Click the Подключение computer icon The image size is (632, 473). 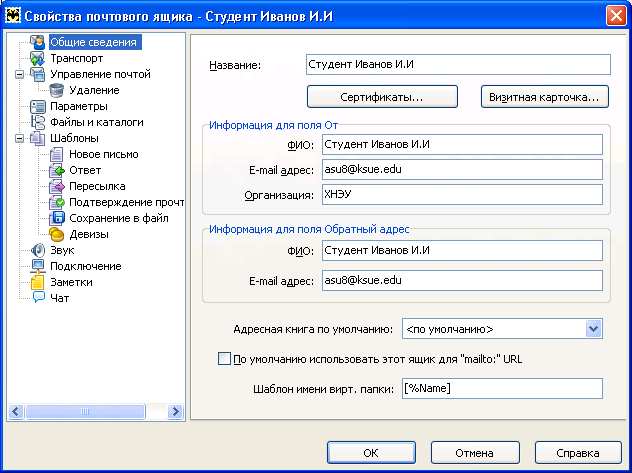pos(37,266)
